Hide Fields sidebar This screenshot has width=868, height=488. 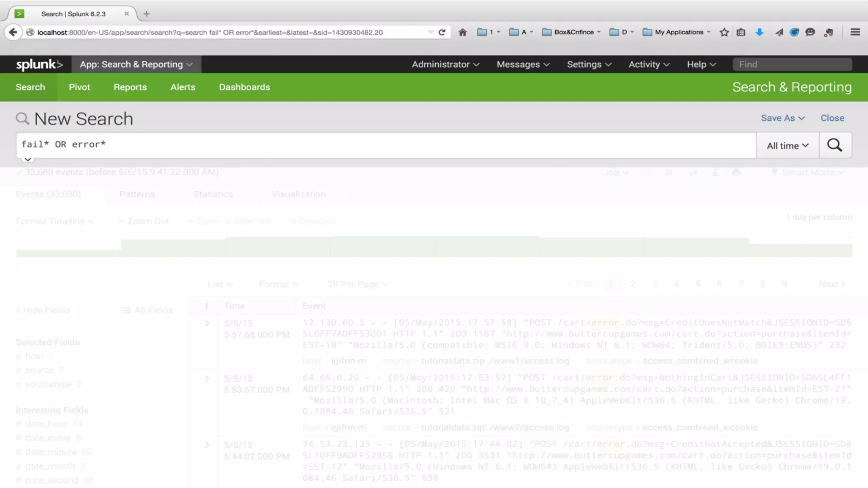43,310
